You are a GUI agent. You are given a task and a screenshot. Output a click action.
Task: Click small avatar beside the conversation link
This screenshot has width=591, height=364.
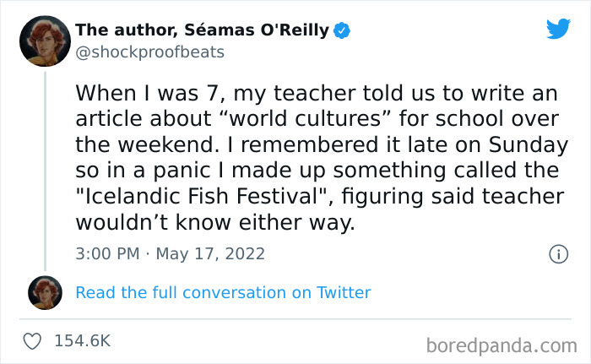(46, 292)
